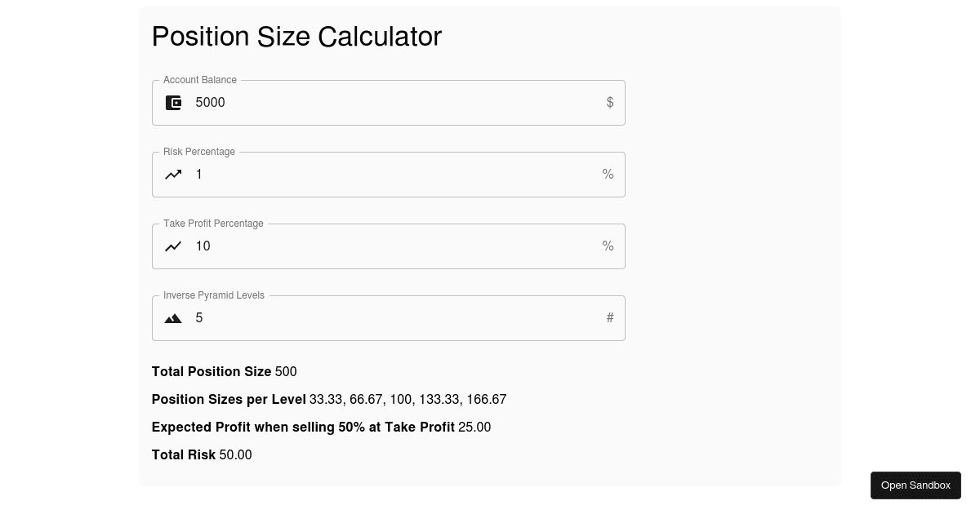The image size is (980, 514).
Task: Select the Account Balance input showing 5000
Action: (x=367, y=103)
